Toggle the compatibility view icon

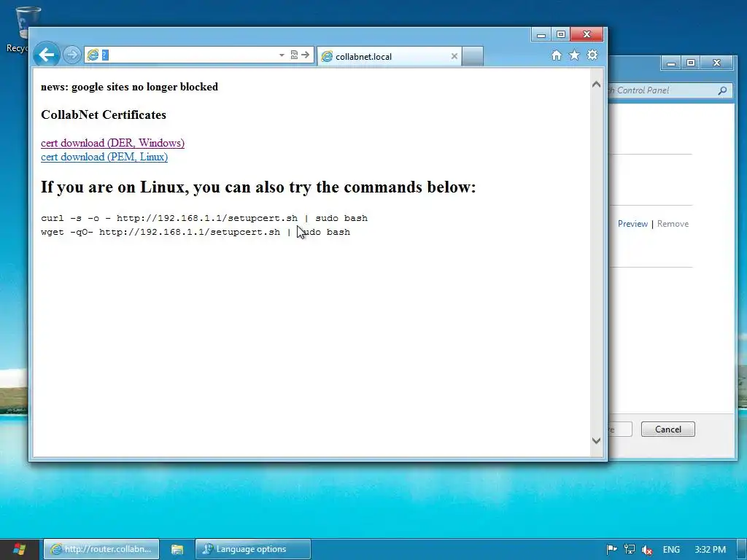tap(294, 55)
